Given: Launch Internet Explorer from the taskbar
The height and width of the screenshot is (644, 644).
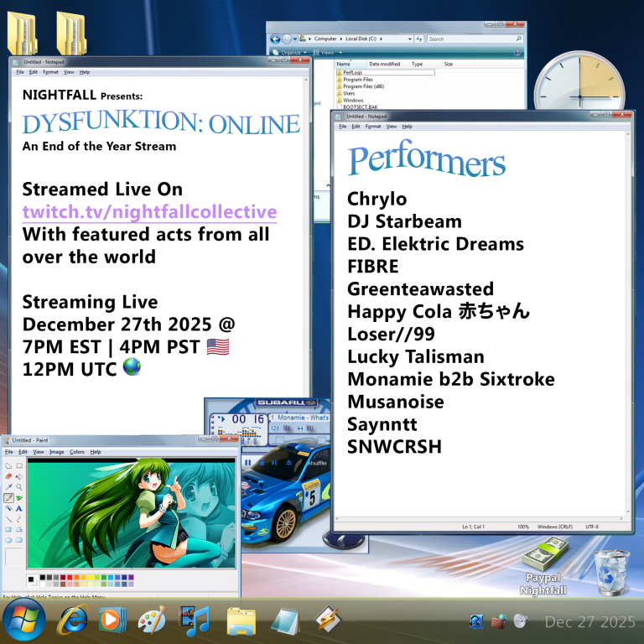Looking at the screenshot, I should (73, 620).
